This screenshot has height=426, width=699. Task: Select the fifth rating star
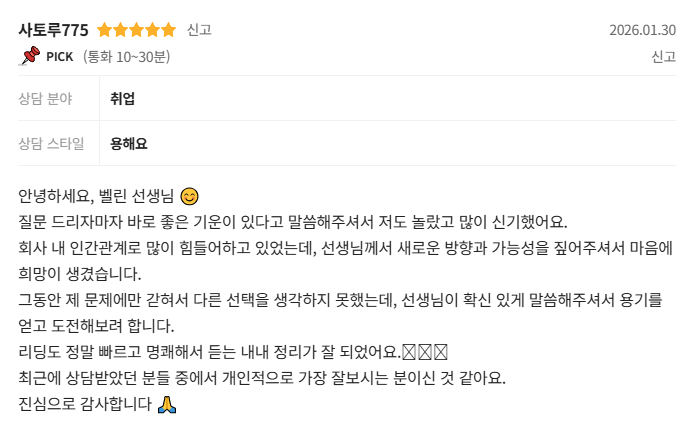[169, 30]
